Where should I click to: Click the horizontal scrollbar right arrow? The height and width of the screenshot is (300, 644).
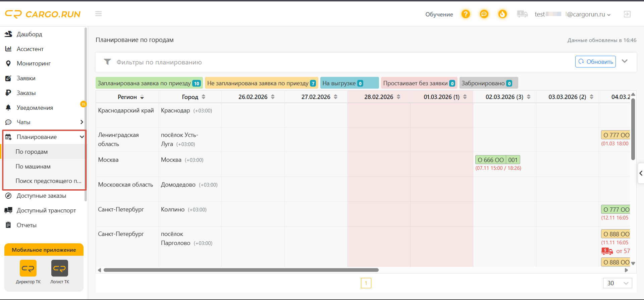click(626, 270)
